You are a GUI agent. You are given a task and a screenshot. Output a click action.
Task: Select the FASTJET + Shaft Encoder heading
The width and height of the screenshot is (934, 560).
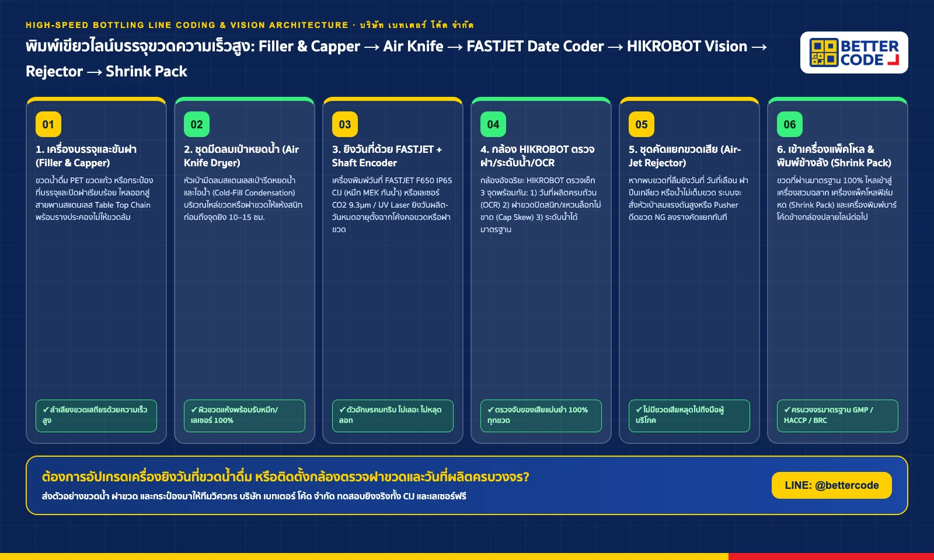pos(387,156)
